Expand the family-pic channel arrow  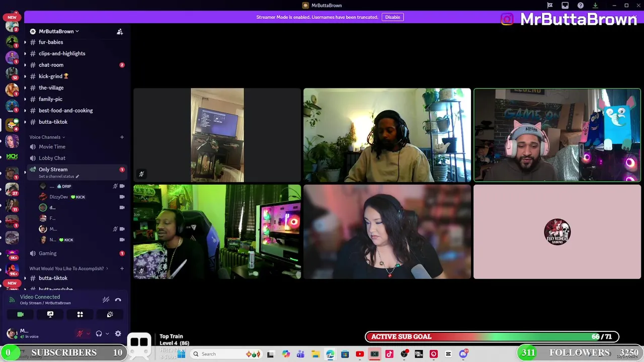(x=25, y=99)
